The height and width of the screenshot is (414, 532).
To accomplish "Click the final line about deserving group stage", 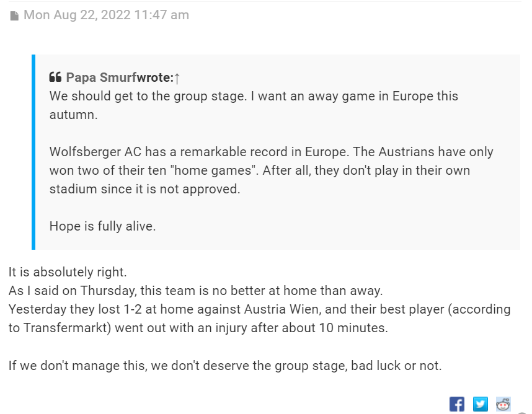I will point(225,366).
